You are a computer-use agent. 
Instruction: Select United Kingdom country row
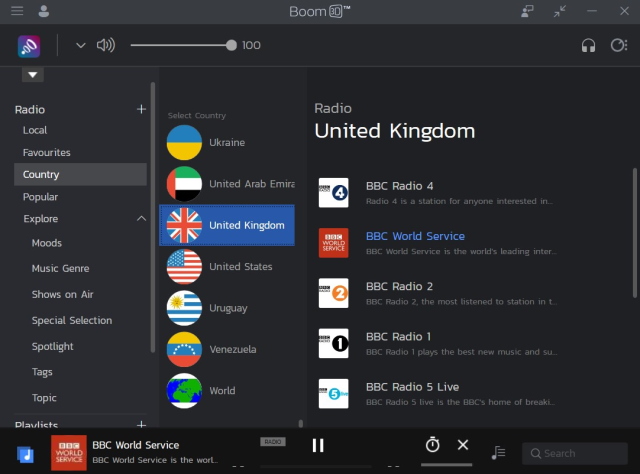point(227,225)
